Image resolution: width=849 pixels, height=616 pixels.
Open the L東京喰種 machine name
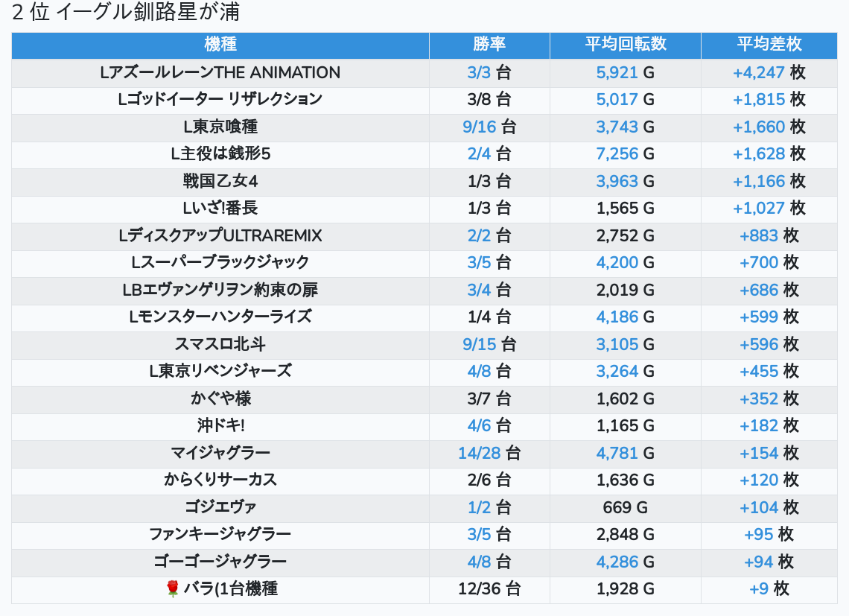click(x=220, y=127)
